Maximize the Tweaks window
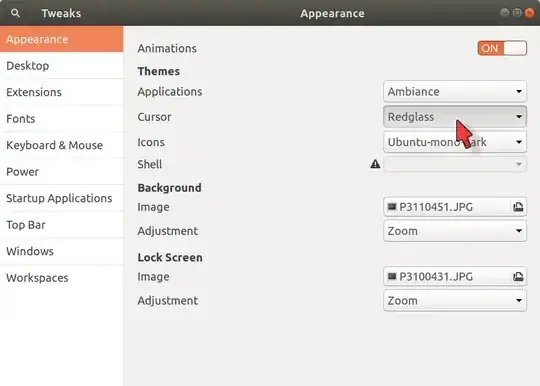 pos(517,13)
